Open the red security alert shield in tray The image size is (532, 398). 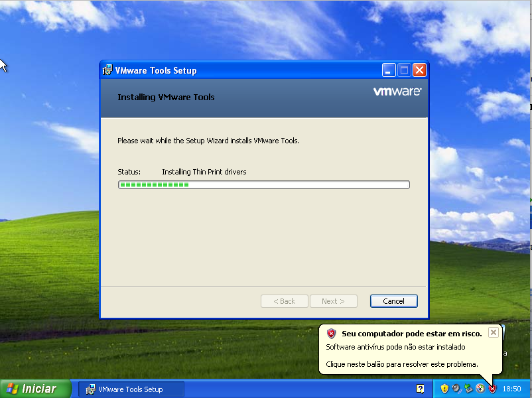coord(492,389)
